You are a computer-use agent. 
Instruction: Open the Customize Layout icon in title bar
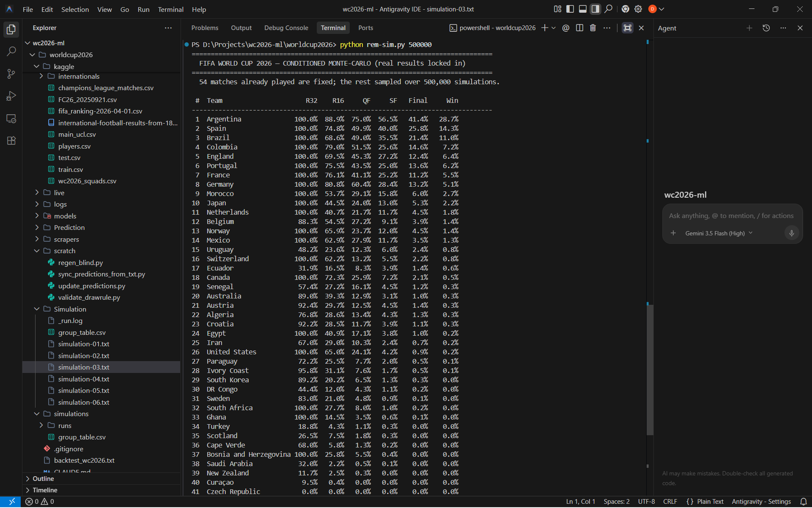click(557, 9)
